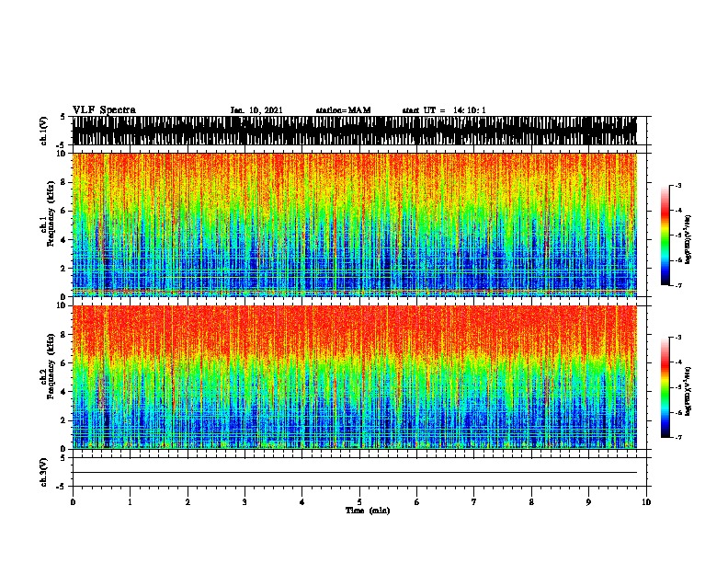Click time axis tick label "1"

pos(130,502)
